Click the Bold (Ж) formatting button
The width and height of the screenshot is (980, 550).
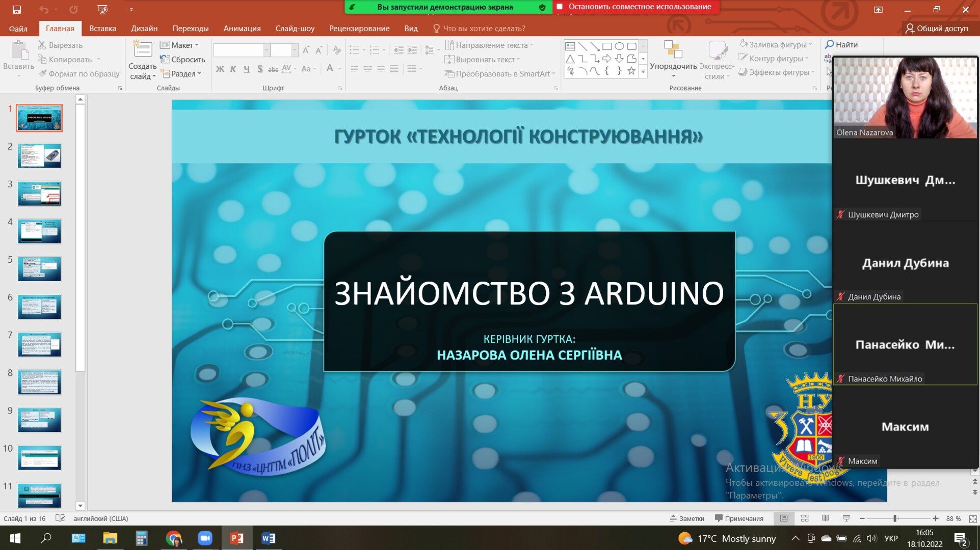(220, 69)
